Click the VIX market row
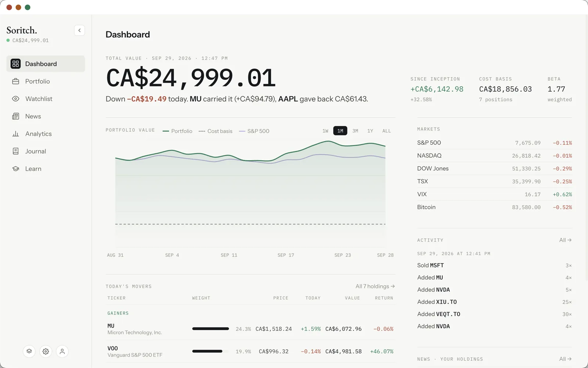 tap(494, 194)
